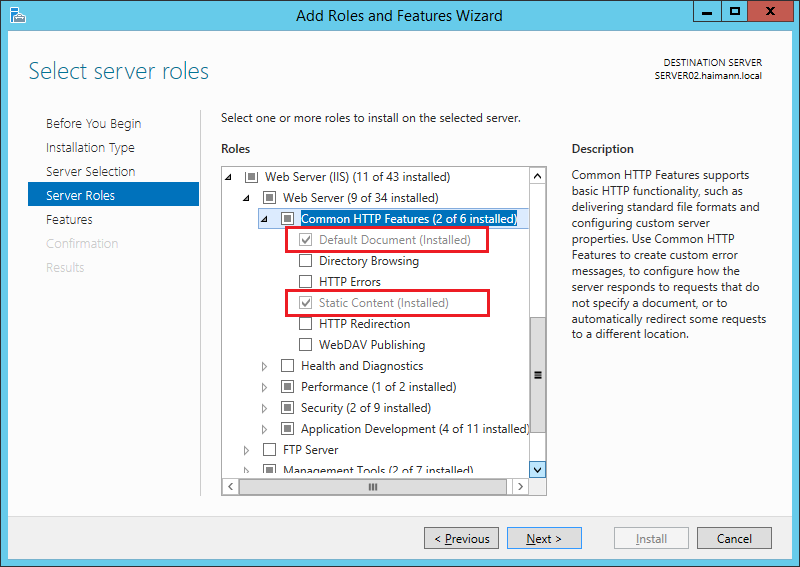Toggle the Web Server (IIS) role checkbox
Viewport: 800px width, 567px height.
252,177
